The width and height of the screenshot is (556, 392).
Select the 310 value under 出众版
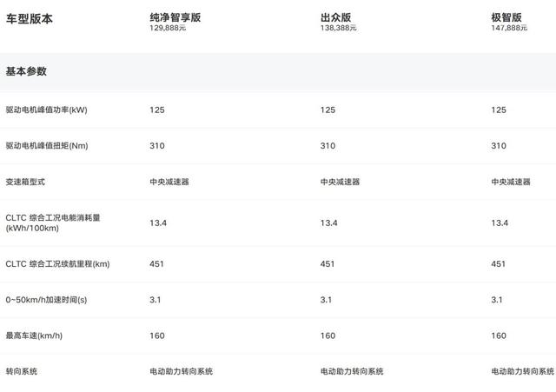point(328,146)
